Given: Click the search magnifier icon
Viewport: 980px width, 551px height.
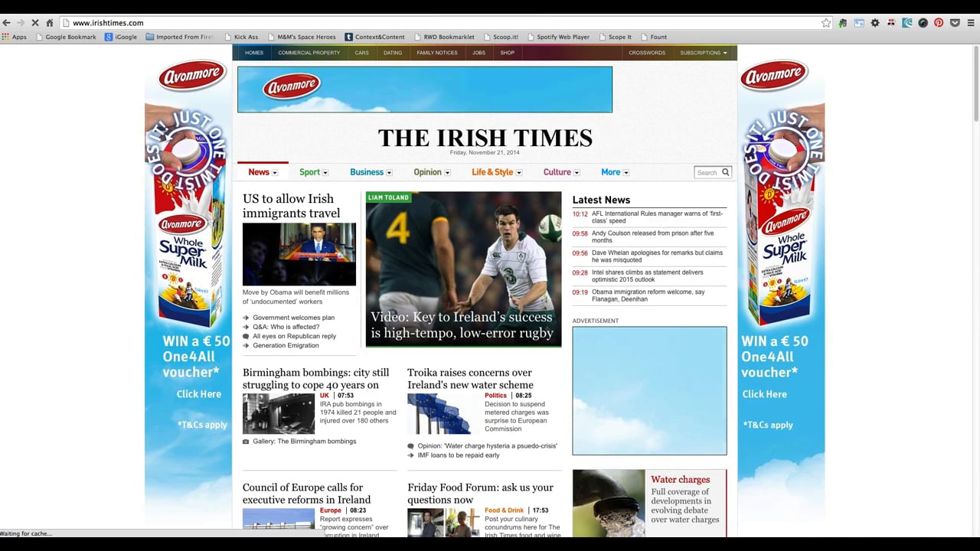Looking at the screenshot, I should (725, 172).
